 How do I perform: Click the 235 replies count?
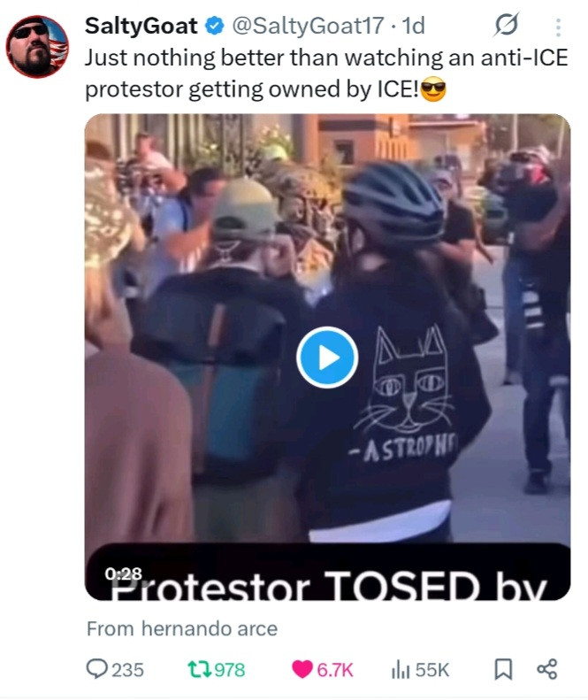click(127, 670)
